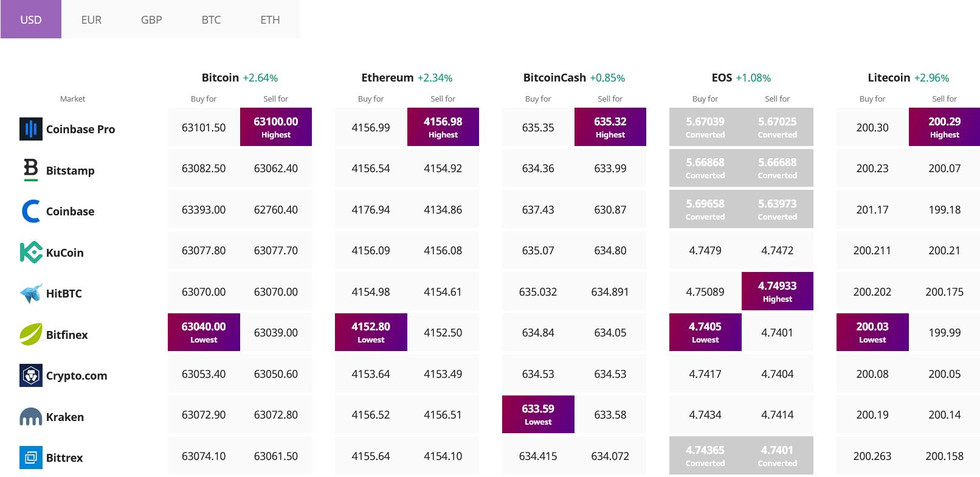The height and width of the screenshot is (477, 980).
Task: Select the BTC currency tab
Action: (x=211, y=19)
